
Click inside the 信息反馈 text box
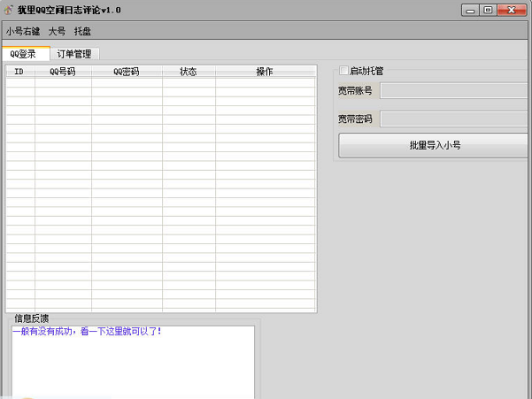tap(133, 362)
